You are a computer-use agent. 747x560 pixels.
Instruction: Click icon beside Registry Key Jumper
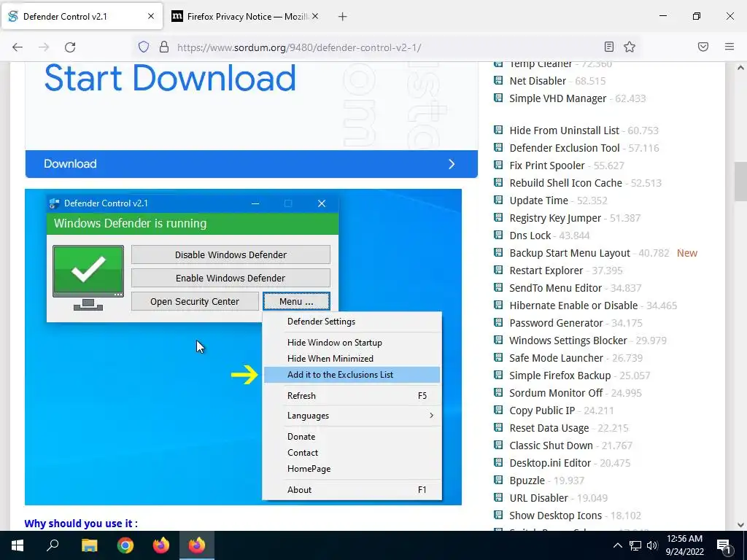coord(498,217)
